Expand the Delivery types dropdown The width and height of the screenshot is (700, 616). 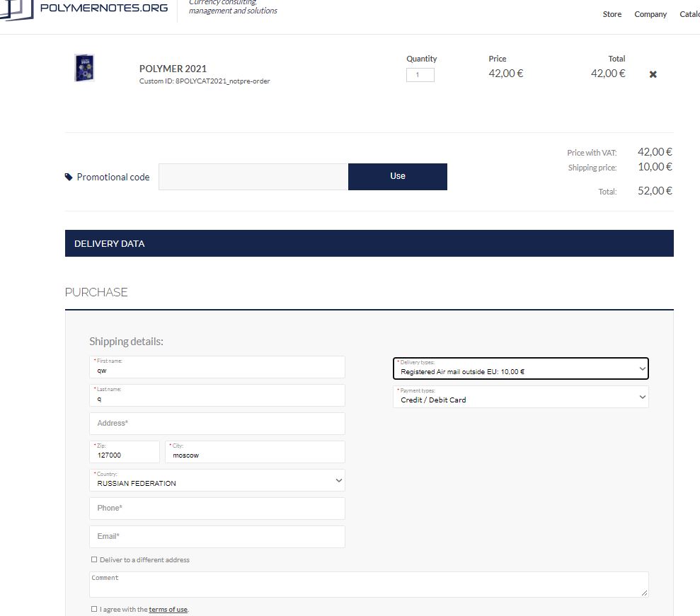tap(520, 368)
